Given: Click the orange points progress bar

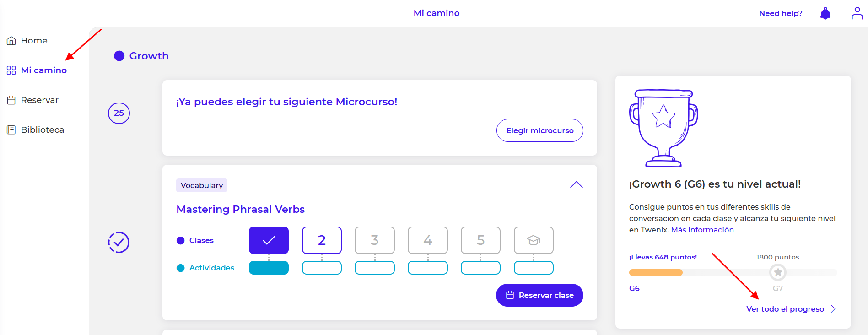Looking at the screenshot, I should (656, 273).
